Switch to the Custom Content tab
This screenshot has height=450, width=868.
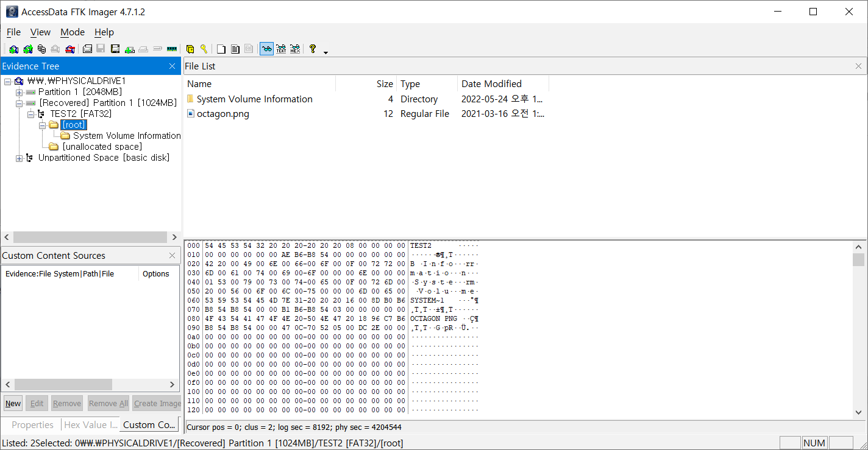[x=149, y=424]
